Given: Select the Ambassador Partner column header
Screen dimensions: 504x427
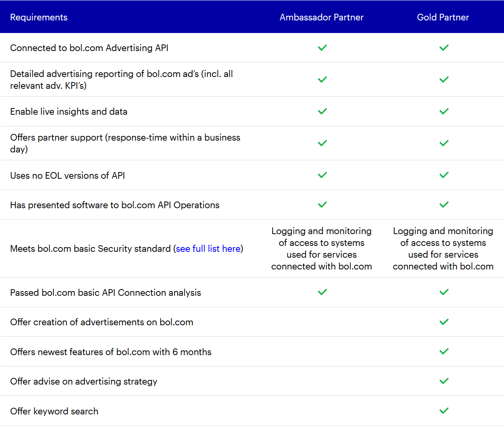Looking at the screenshot, I should [322, 17].
